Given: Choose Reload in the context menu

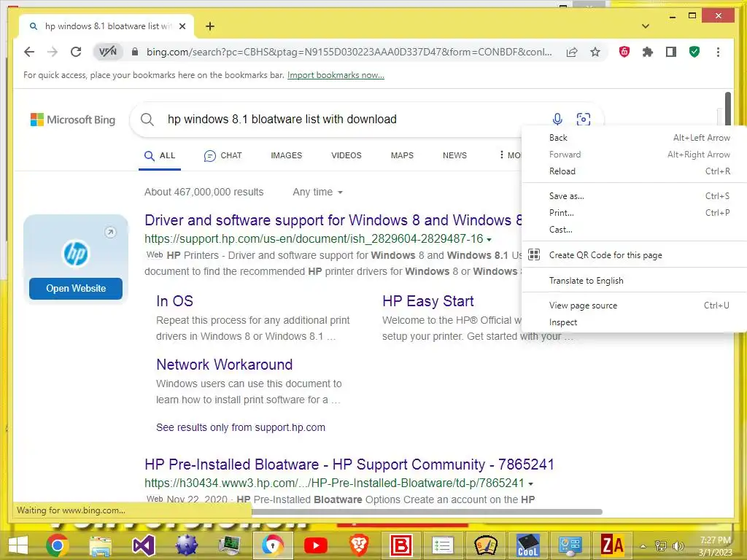Looking at the screenshot, I should coord(635,171).
